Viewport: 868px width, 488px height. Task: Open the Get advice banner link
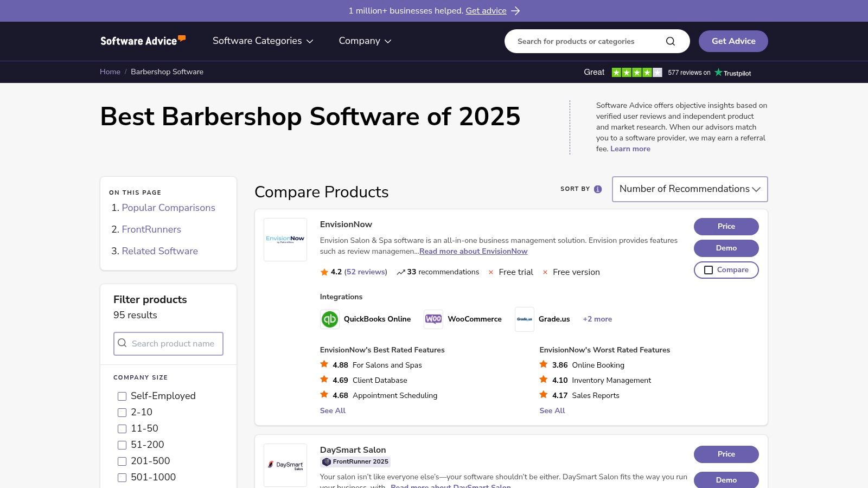[x=486, y=11]
